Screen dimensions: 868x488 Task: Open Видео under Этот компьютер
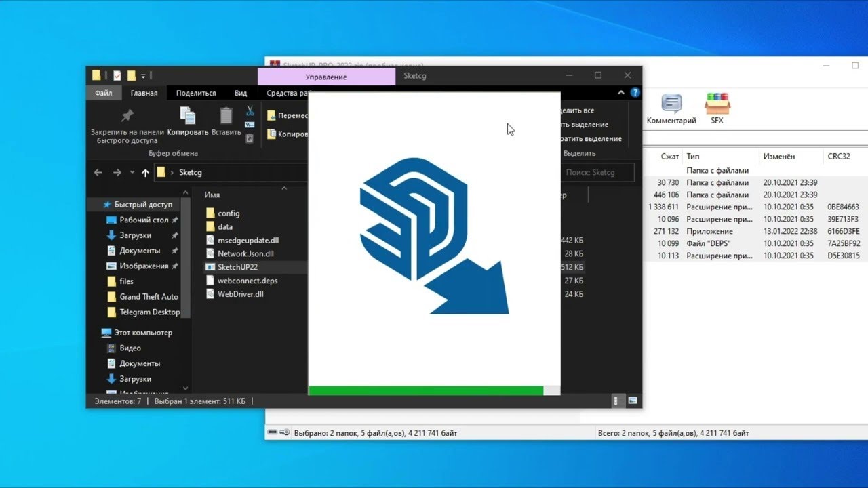[x=130, y=348]
